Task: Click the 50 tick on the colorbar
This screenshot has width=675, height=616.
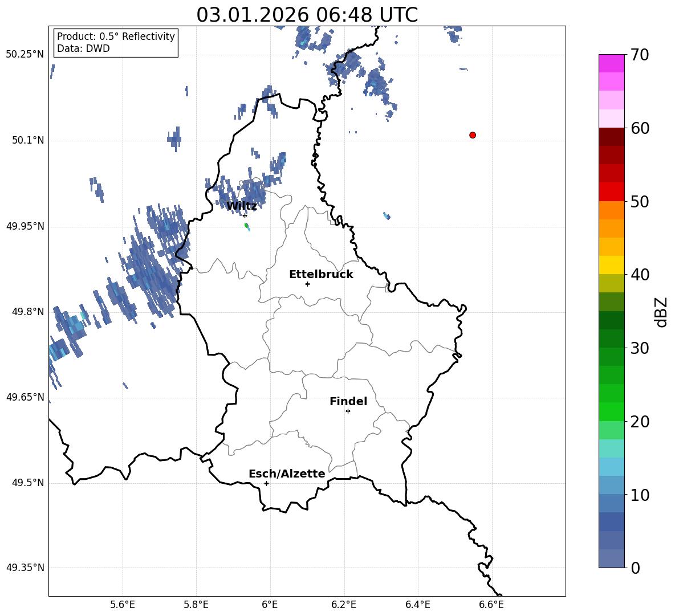Action: point(640,202)
